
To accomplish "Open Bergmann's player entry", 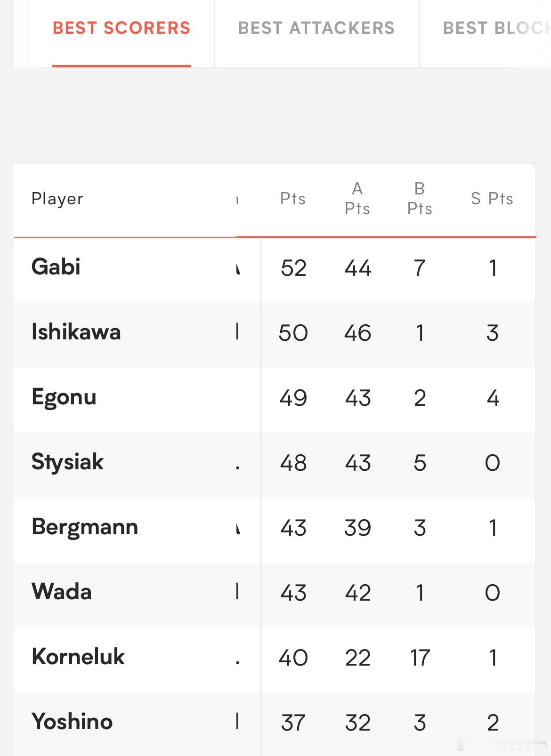I will pyautogui.click(x=85, y=527).
